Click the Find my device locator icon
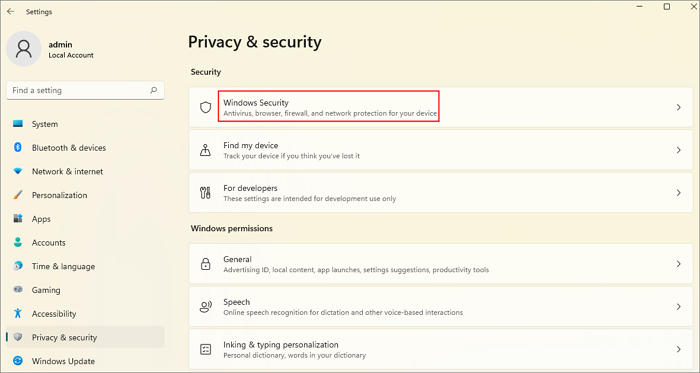 click(205, 150)
